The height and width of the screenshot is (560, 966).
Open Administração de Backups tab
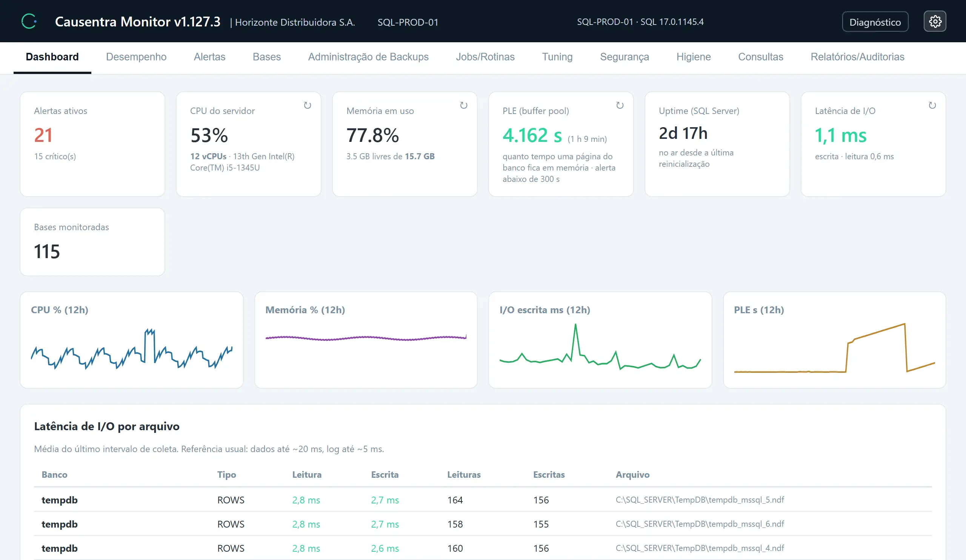(368, 57)
